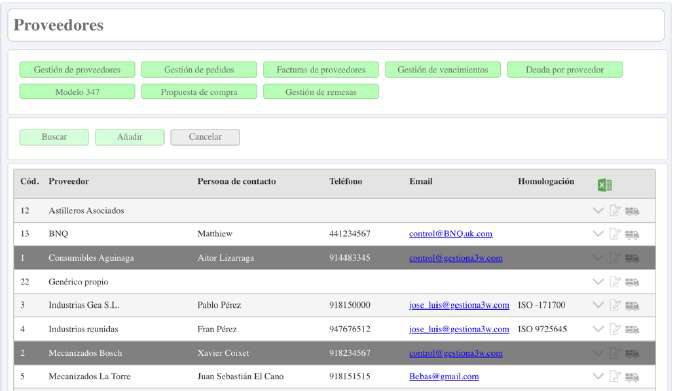Screen dimensions: 675x391
Task: Click edit document icon for Astilleros Asociados
Action: pos(615,211)
